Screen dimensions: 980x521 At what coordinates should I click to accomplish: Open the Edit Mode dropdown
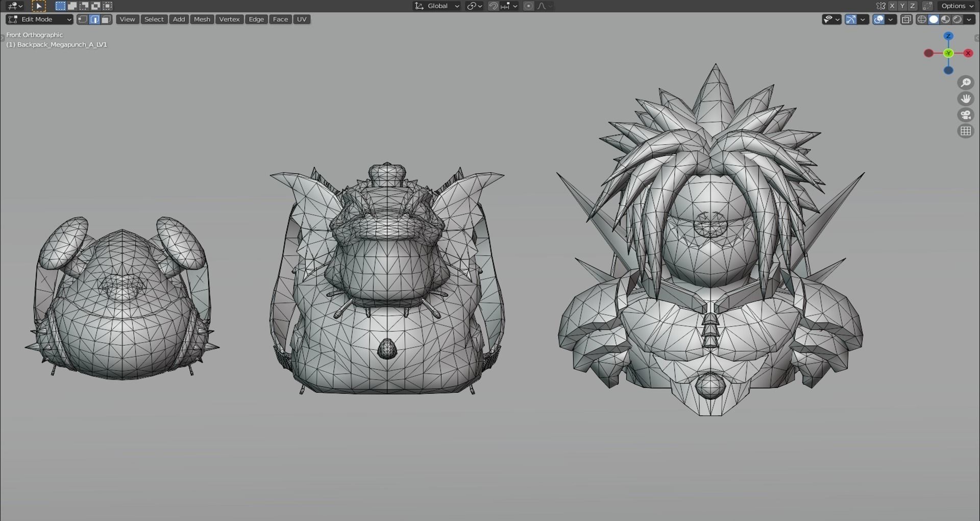pyautogui.click(x=40, y=19)
